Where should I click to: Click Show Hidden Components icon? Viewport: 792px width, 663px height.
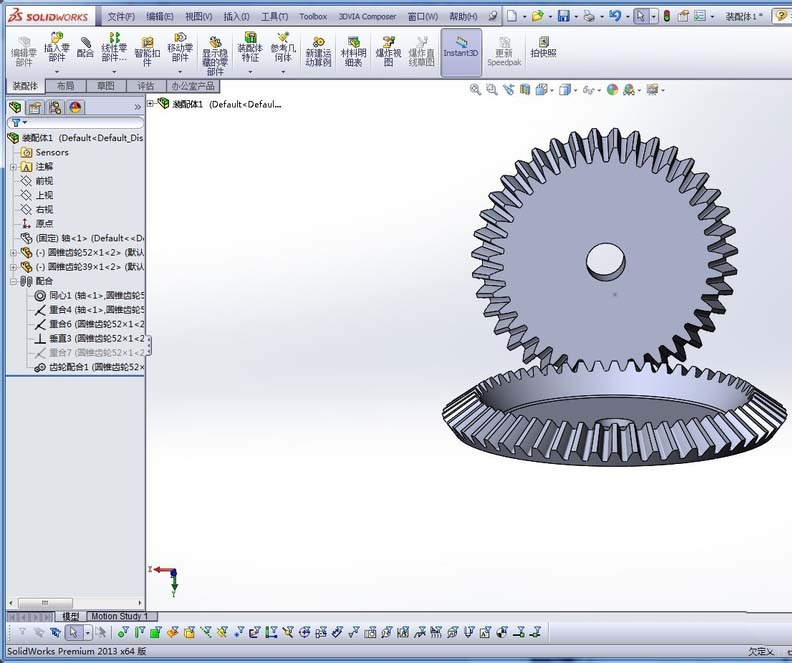pyautogui.click(x=215, y=56)
